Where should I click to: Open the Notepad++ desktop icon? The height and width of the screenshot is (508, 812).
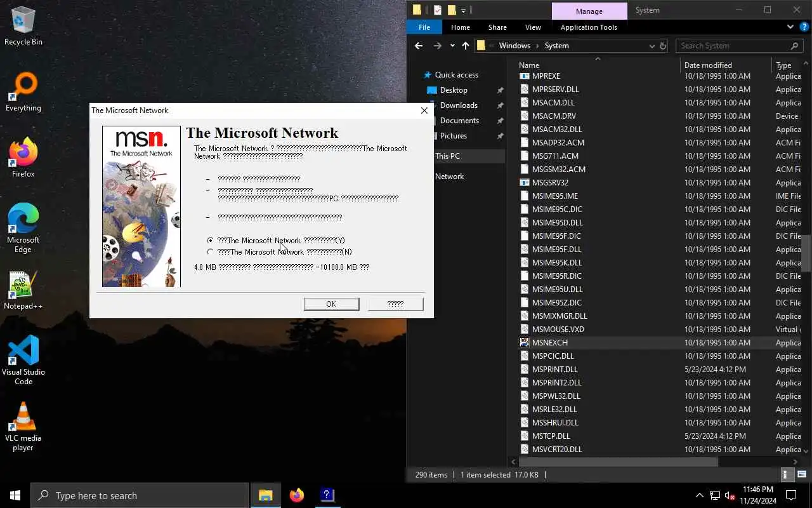click(23, 290)
